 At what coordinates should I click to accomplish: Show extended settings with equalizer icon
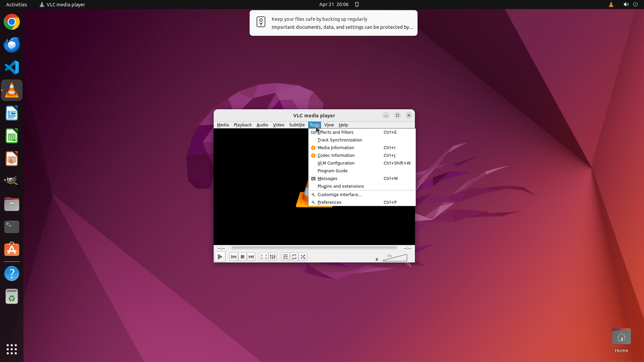pos(273,257)
